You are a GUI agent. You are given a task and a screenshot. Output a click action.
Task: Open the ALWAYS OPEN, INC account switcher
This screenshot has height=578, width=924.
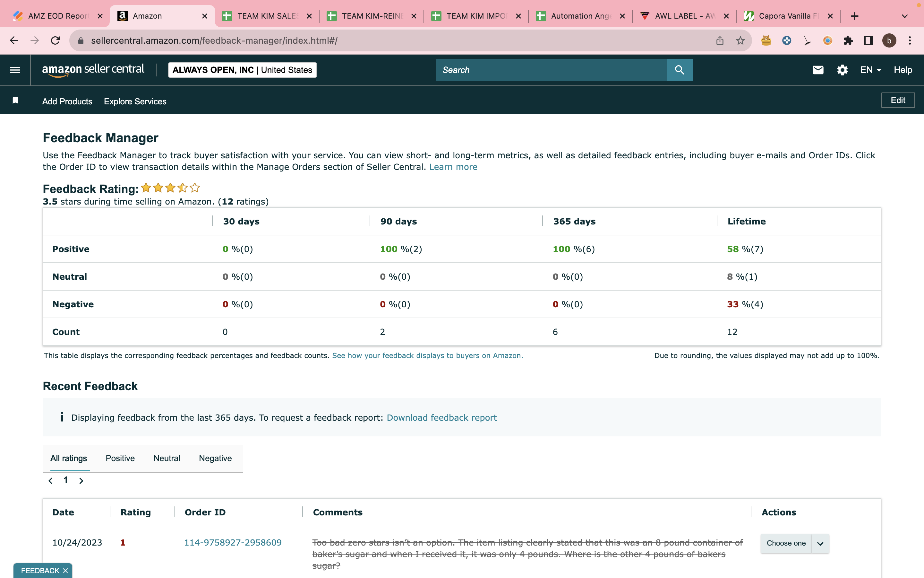pyautogui.click(x=243, y=70)
